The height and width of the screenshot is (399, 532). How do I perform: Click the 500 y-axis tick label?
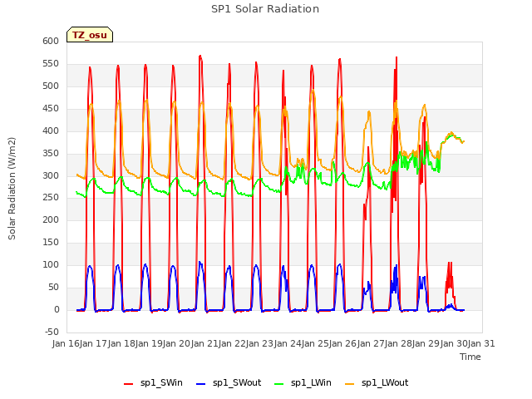click(x=51, y=86)
